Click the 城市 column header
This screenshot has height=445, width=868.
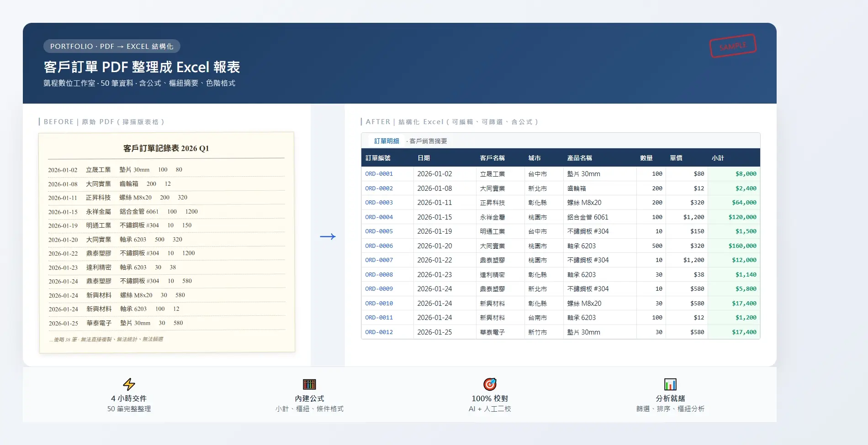tap(534, 158)
